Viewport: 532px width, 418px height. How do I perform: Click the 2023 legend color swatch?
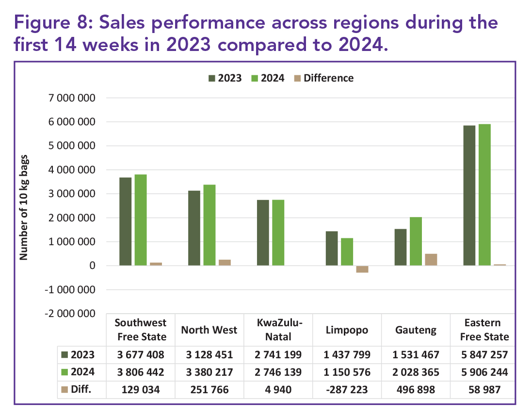click(x=212, y=78)
